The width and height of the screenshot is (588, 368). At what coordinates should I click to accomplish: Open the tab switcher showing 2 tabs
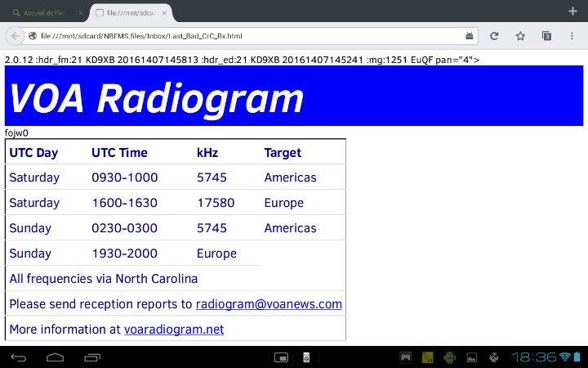pos(546,36)
